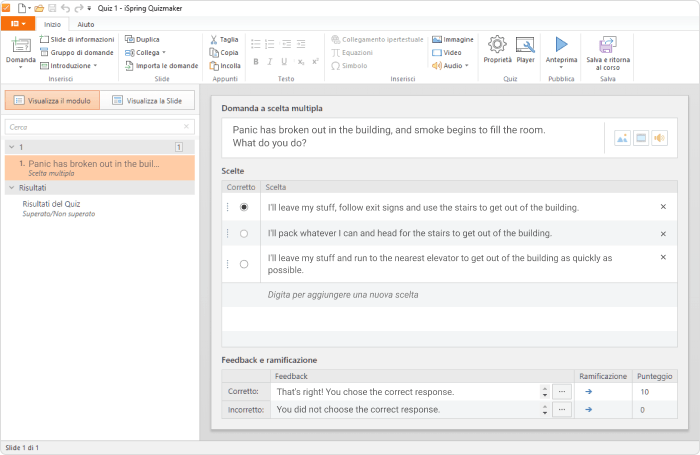Click the Duplica slide button
Image resolution: width=700 pixels, height=455 pixels.
(142, 39)
